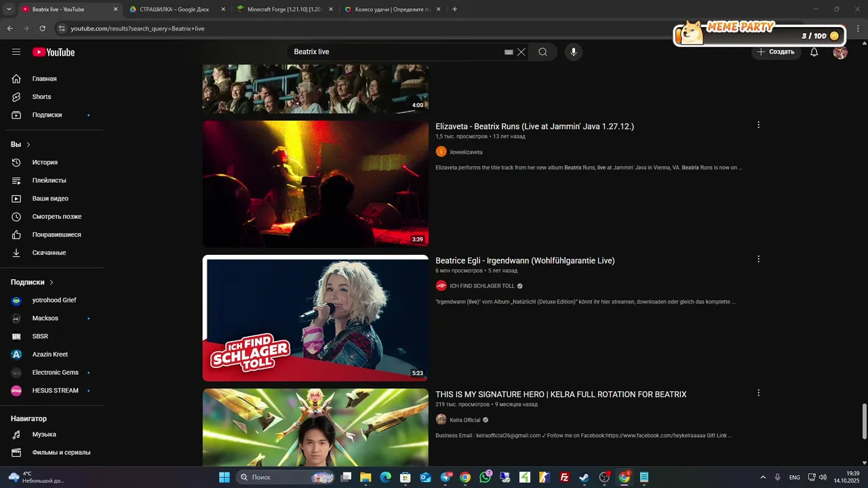Click the magnifier search button
Viewport: 868px width, 488px height.
point(542,52)
